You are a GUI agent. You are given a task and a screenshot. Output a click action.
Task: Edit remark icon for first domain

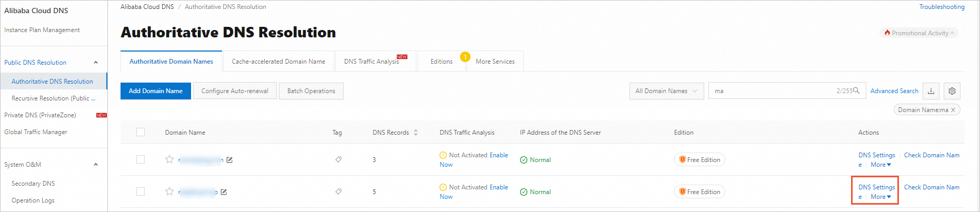(x=229, y=160)
